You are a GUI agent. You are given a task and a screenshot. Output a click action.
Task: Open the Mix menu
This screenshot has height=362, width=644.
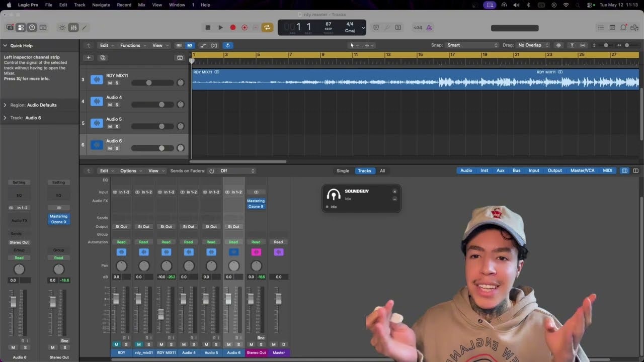pyautogui.click(x=141, y=5)
